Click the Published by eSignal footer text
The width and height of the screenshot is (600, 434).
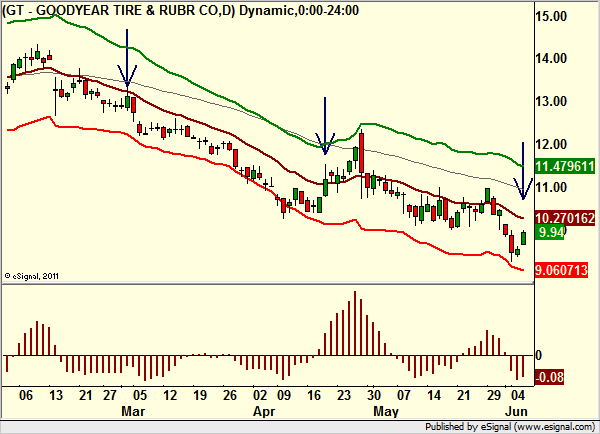510,427
